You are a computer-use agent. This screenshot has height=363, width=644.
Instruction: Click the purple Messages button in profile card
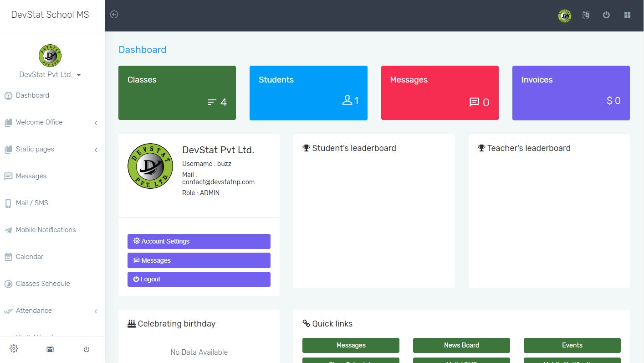pos(199,260)
